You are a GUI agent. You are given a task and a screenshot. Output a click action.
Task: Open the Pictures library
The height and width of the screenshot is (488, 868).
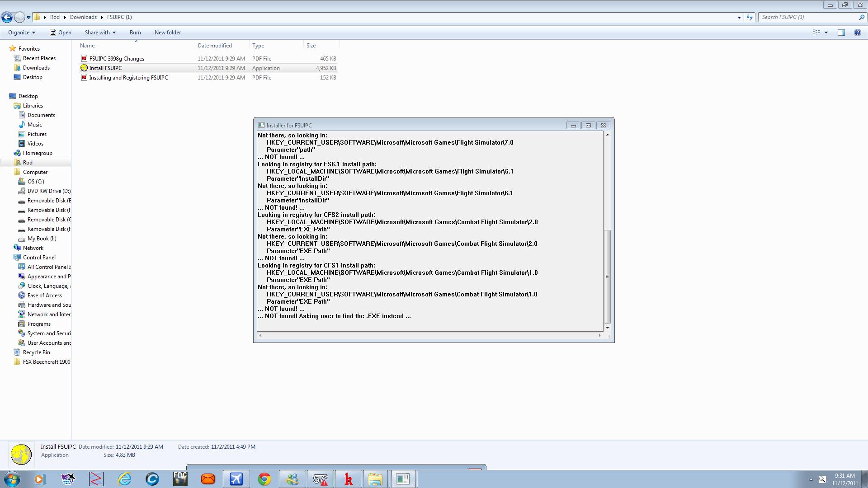coord(37,134)
